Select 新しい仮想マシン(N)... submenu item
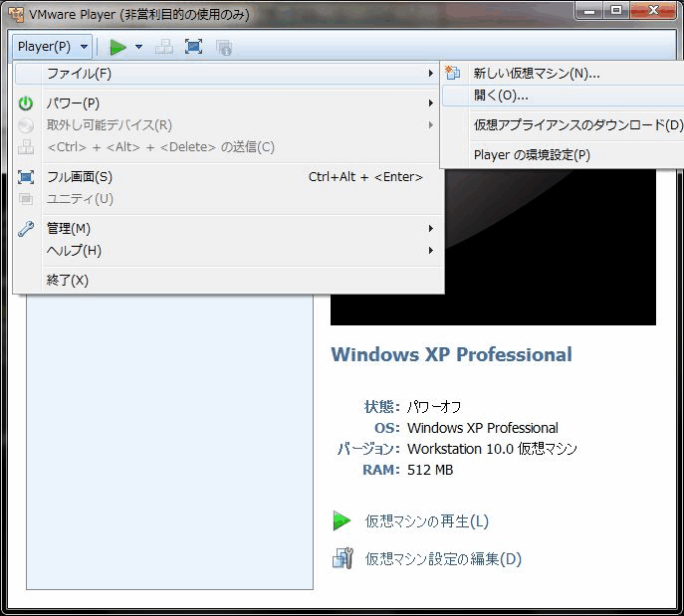 pos(564,74)
